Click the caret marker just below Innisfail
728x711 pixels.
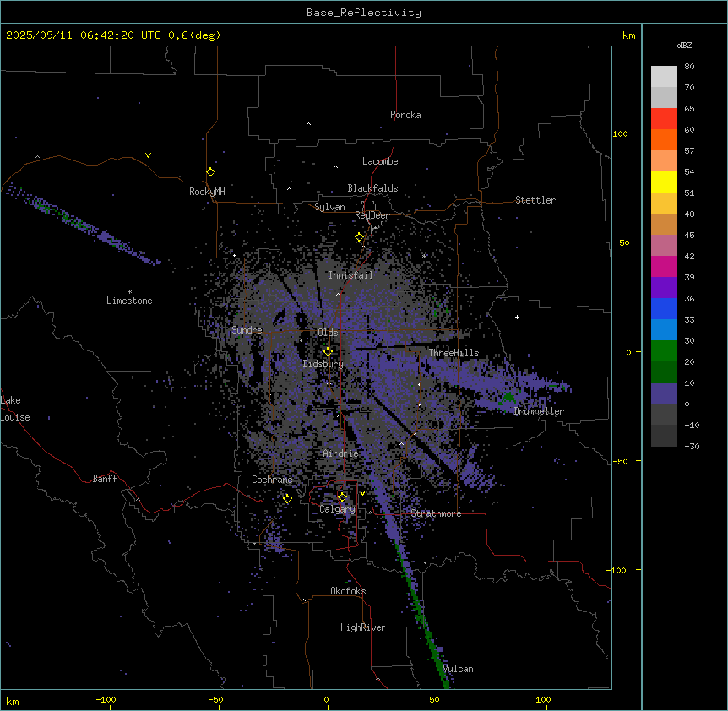pos(338,294)
